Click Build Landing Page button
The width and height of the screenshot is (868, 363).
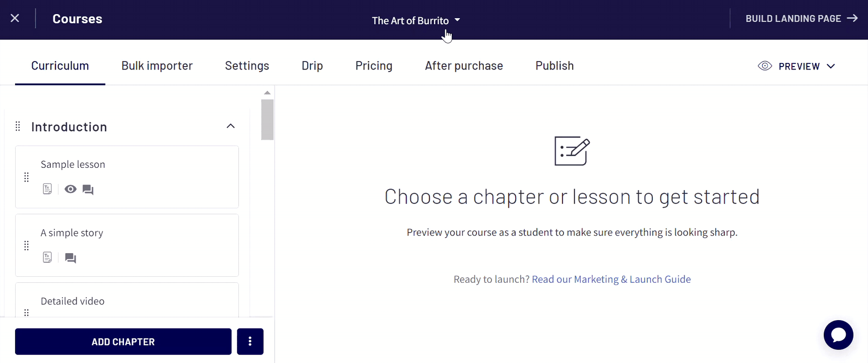tap(801, 19)
